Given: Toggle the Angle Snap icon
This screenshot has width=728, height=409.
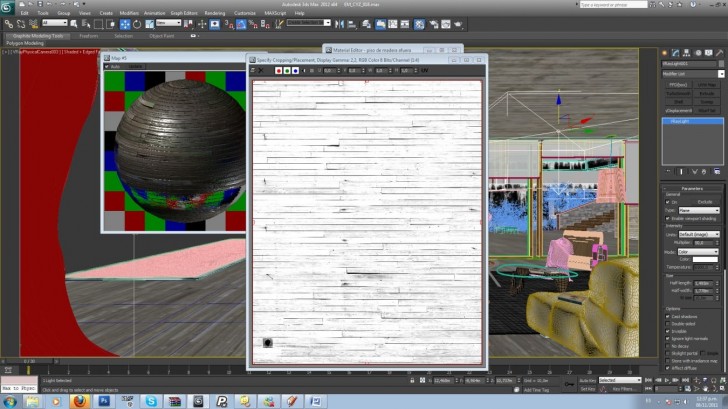Looking at the screenshot, I should click(241, 24).
